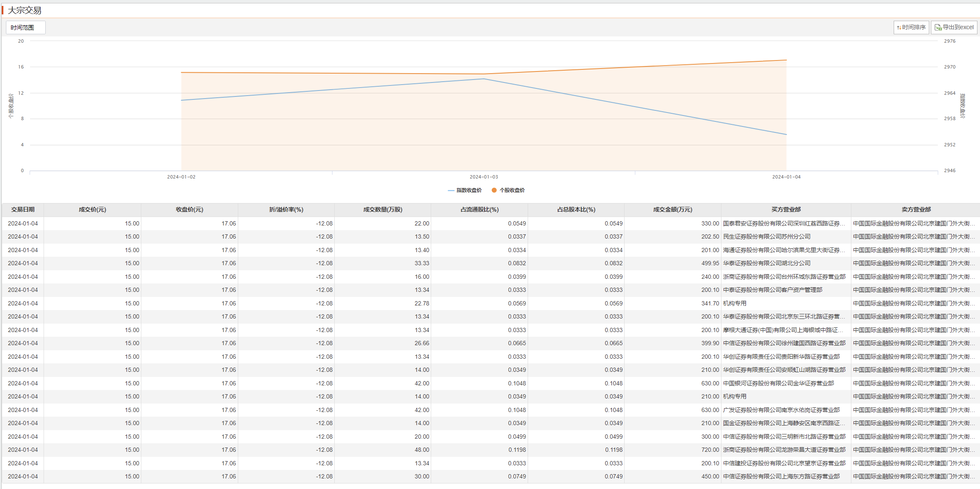
Task: Click the 买方营业部 column header
Action: pyautogui.click(x=786, y=210)
